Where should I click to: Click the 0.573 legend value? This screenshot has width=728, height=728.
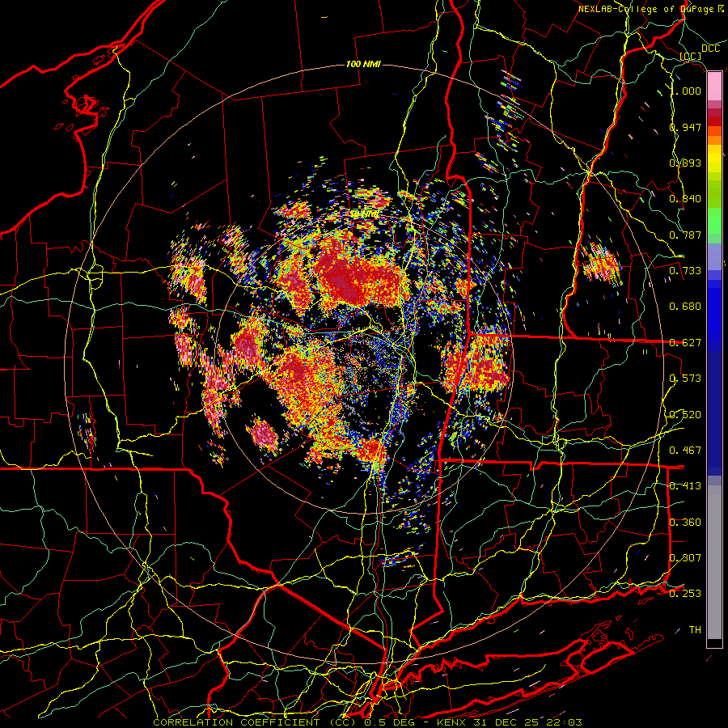[x=685, y=379]
